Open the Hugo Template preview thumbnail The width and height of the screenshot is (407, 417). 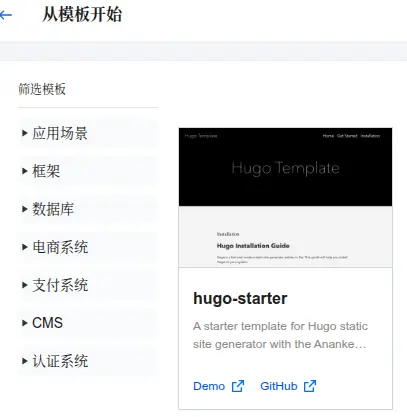[285, 197]
